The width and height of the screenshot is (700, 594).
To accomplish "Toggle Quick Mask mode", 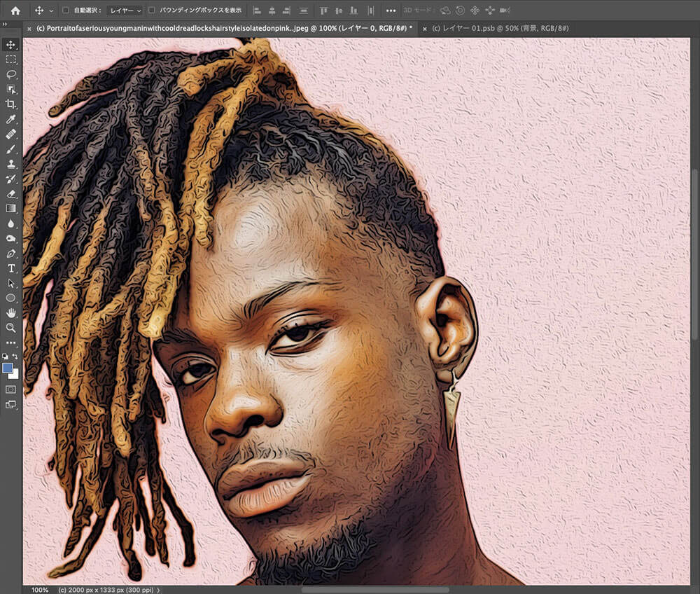I will [11, 389].
